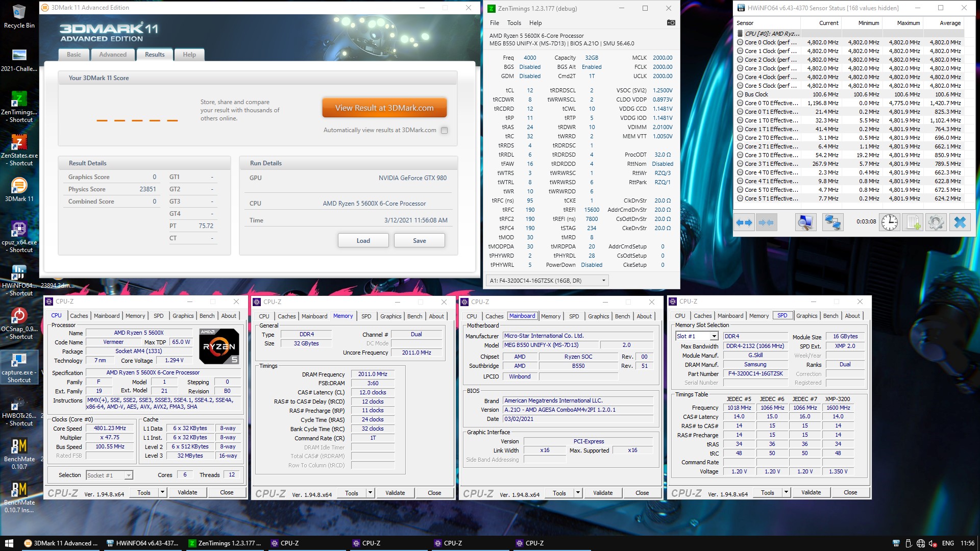The height and width of the screenshot is (551, 980).
Task: Click the Maximum column header in HWiNFO
Action: click(902, 23)
